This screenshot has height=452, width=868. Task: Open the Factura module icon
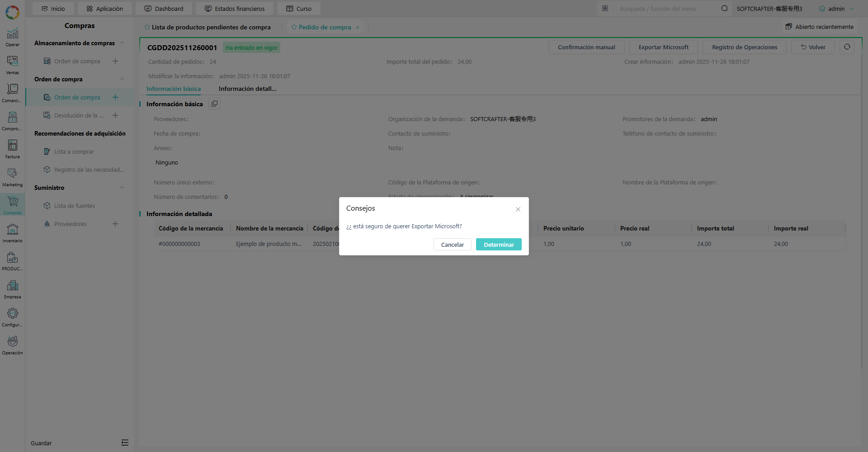(x=12, y=149)
